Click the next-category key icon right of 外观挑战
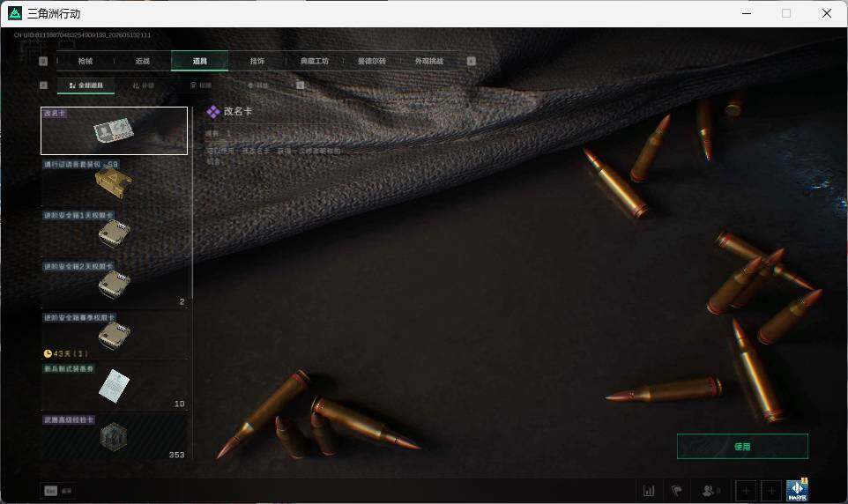This screenshot has width=848, height=504. coord(471,61)
